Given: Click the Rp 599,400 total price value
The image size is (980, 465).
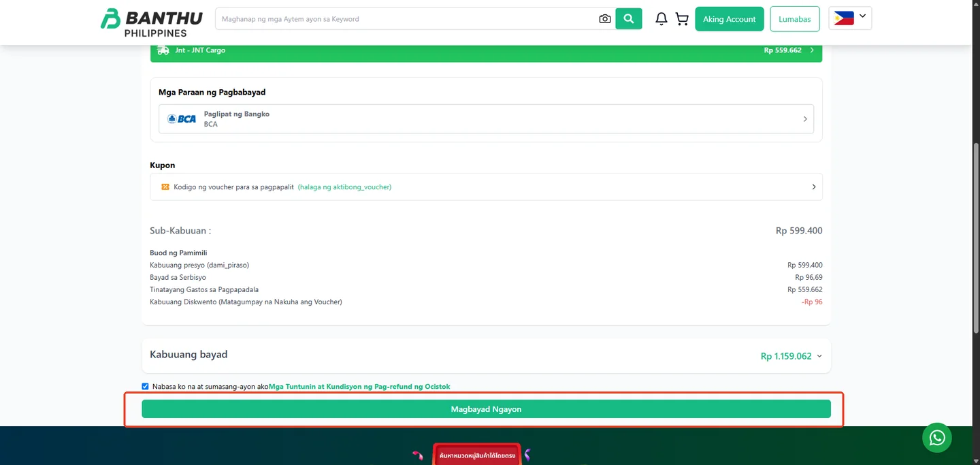Looking at the screenshot, I should pyautogui.click(x=805, y=265).
